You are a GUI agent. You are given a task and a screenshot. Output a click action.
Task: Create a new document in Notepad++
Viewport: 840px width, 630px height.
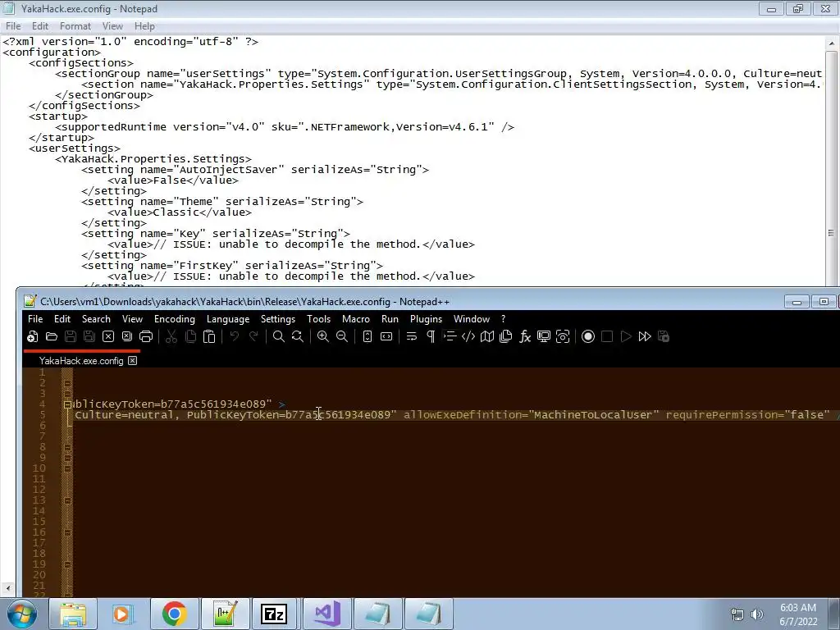pos(32,336)
